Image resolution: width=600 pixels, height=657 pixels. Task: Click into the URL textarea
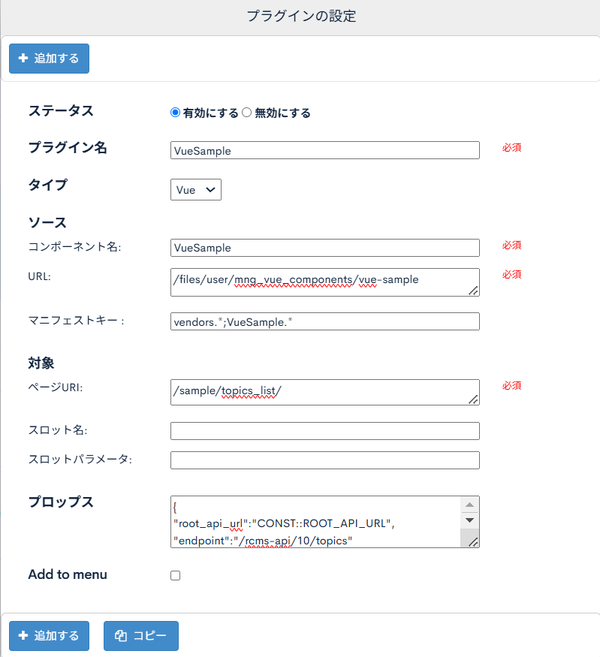325,282
